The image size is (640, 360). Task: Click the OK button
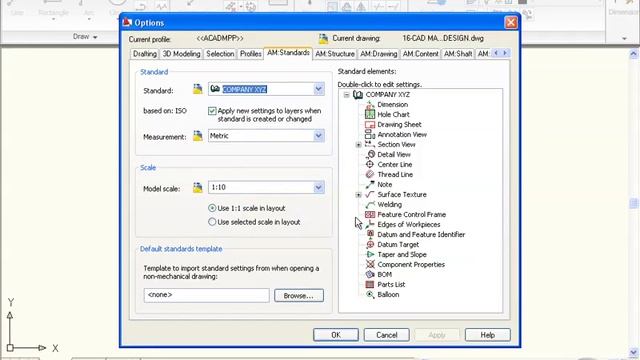coord(336,335)
